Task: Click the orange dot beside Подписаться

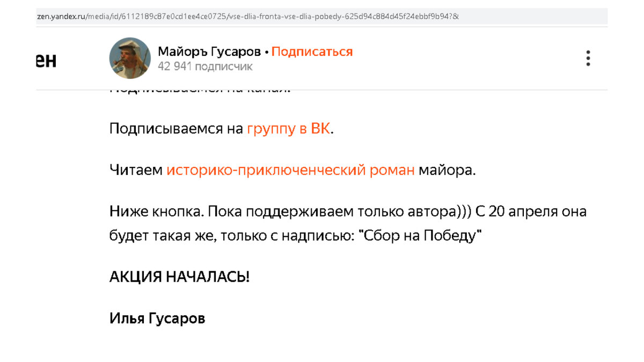Action: pos(267,51)
